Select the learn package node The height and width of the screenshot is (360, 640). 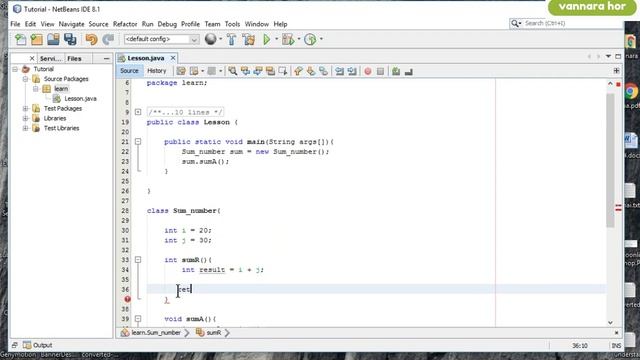click(x=61, y=89)
